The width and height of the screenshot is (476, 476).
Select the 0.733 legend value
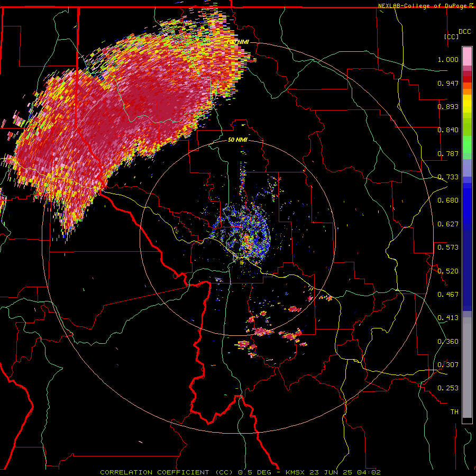click(448, 177)
